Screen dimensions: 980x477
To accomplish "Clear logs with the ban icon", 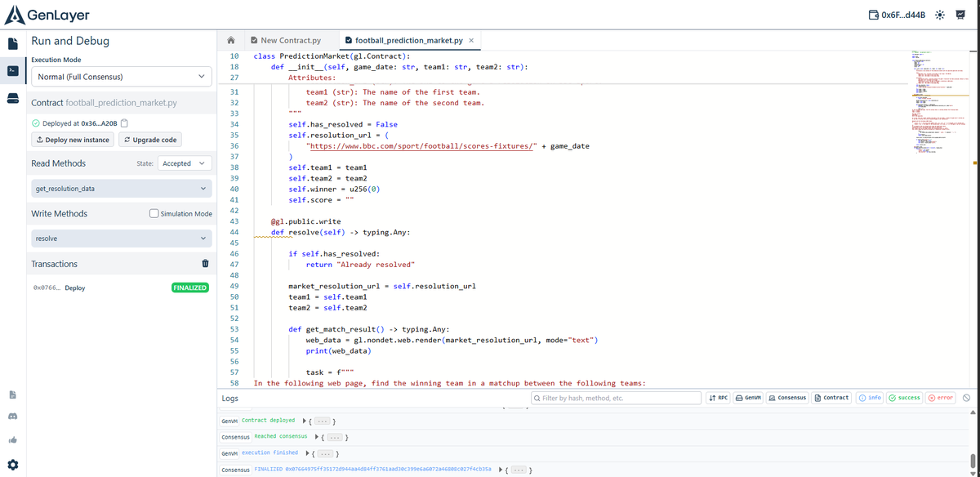I will click(x=966, y=398).
